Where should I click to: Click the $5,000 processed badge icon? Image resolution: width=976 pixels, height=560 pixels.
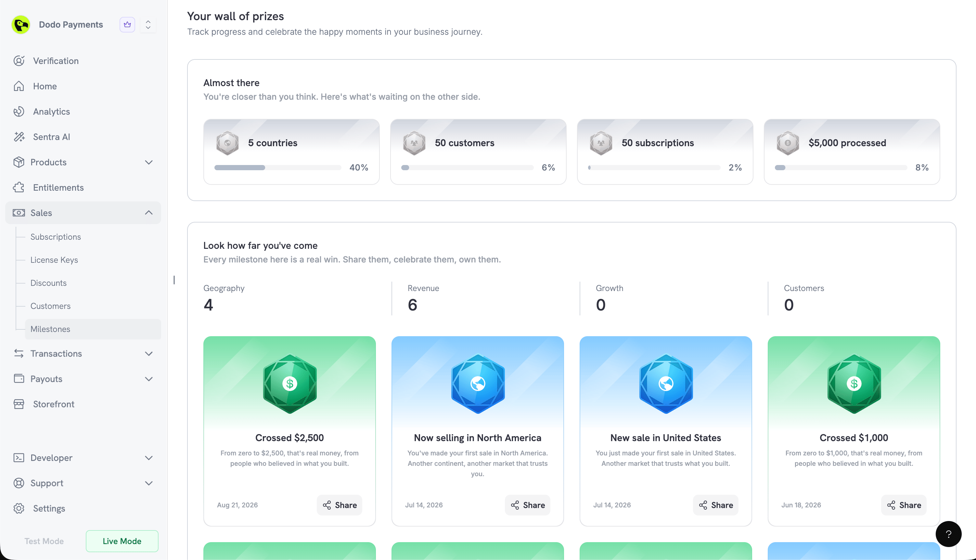[x=788, y=143]
